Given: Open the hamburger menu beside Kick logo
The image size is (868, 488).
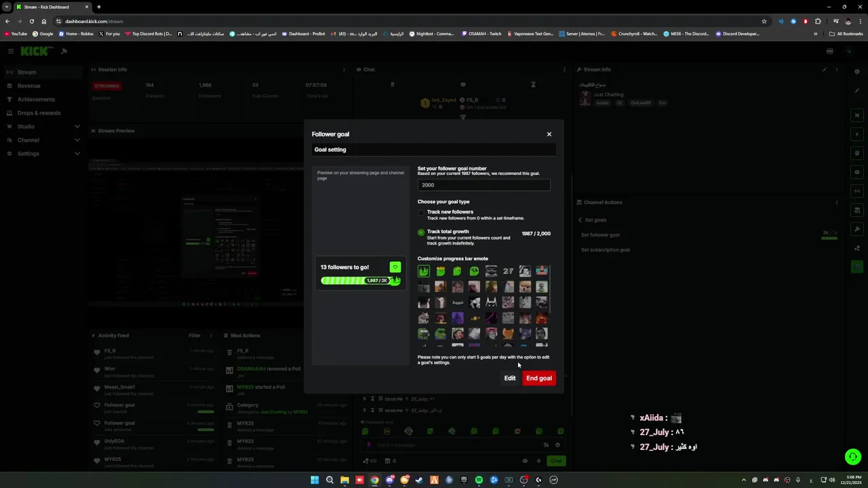Looking at the screenshot, I should click(11, 51).
